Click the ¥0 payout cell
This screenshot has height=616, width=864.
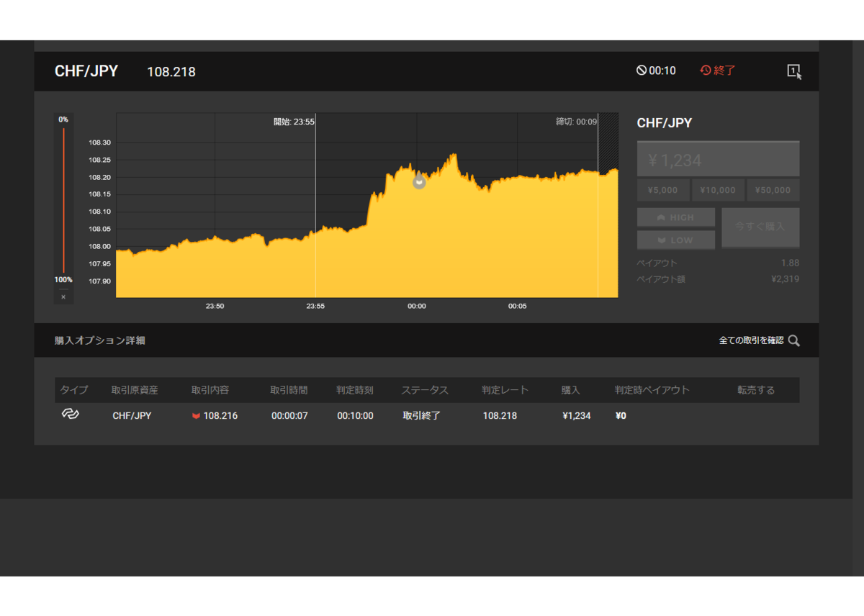click(x=621, y=415)
